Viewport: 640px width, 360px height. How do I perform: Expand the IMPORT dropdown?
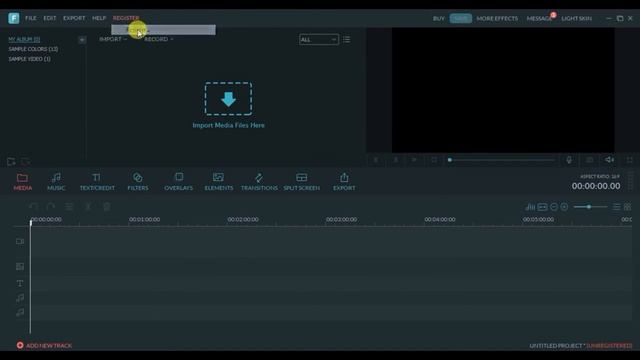tap(113, 39)
